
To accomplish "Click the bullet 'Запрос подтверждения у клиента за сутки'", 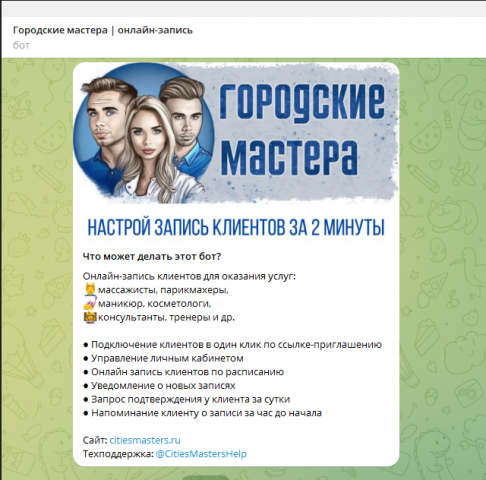I will pyautogui.click(x=186, y=399).
